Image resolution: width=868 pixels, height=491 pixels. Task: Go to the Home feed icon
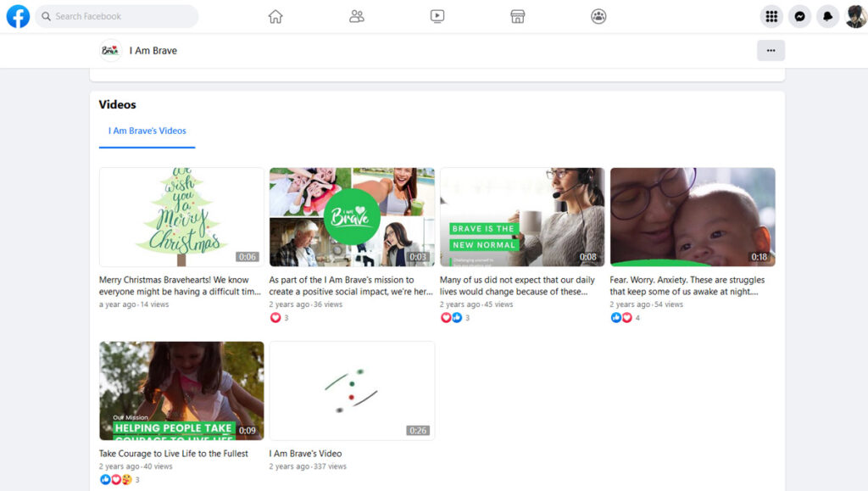[x=275, y=16]
